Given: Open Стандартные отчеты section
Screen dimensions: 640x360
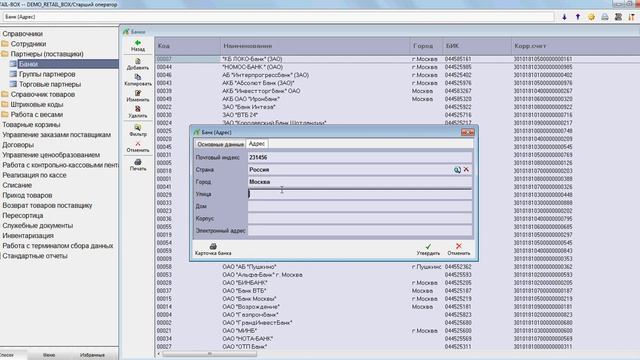Looking at the screenshot, I should [35, 256].
